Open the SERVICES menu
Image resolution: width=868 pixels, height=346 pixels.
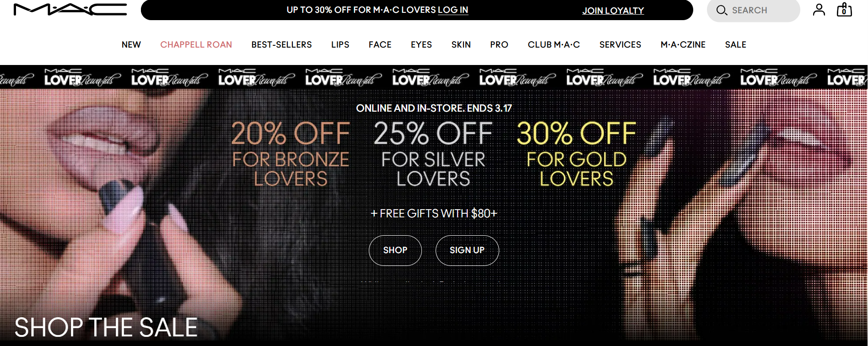[x=620, y=44]
